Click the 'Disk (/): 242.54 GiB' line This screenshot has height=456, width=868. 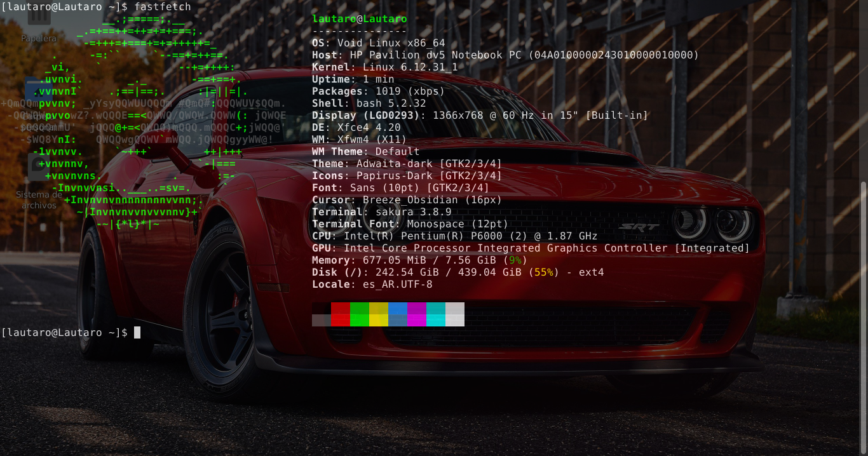pos(458,272)
